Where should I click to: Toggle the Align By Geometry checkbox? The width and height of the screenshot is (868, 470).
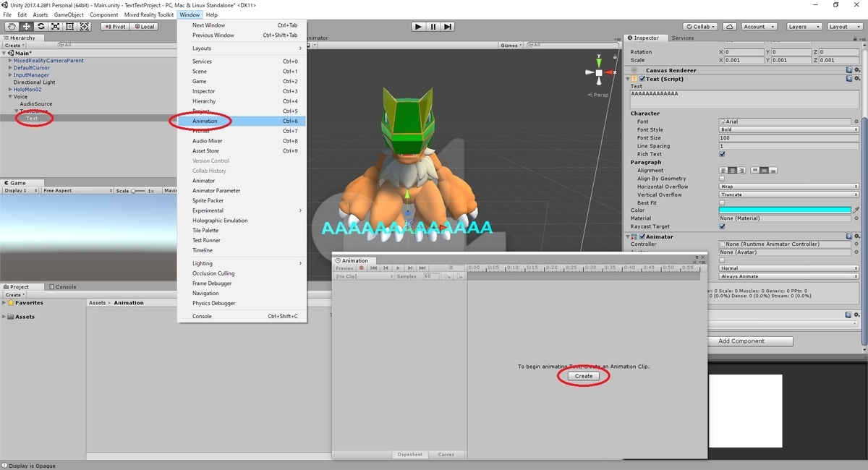click(722, 179)
